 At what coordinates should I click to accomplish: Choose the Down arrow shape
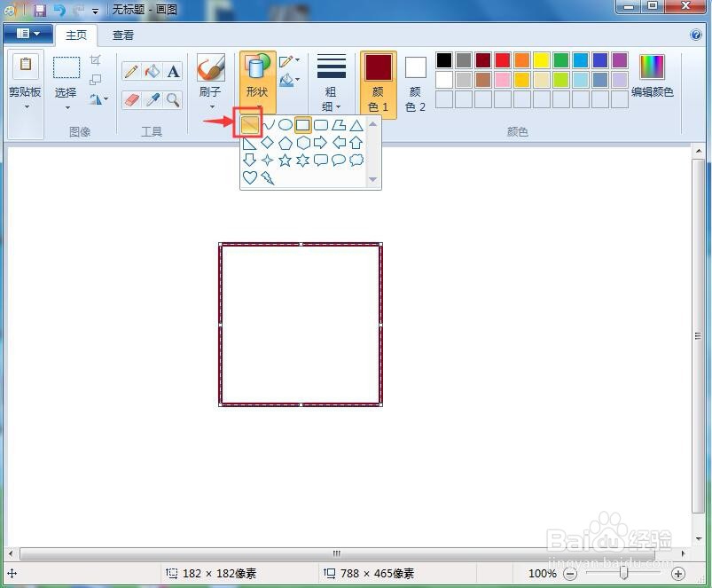click(249, 160)
